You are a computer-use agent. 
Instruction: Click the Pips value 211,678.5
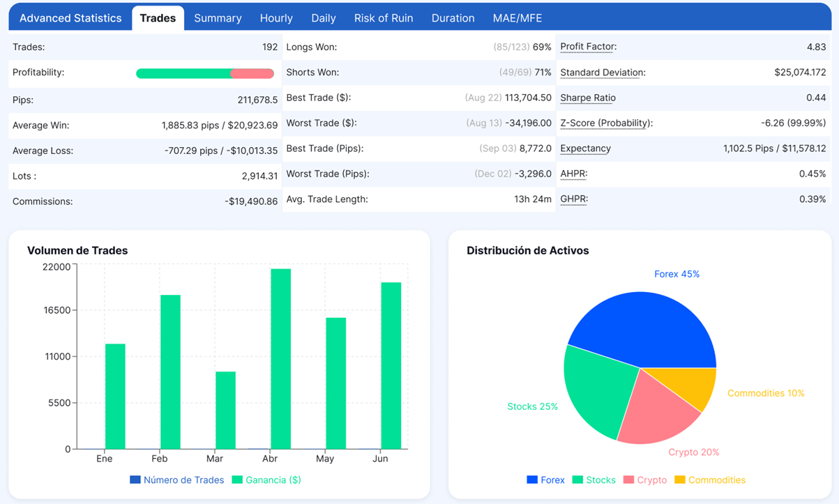click(257, 100)
